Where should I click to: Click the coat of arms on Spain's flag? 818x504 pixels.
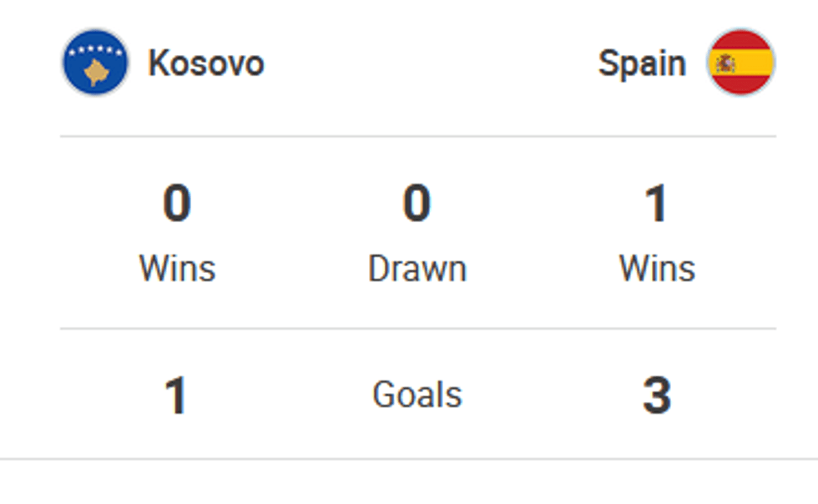coord(726,63)
